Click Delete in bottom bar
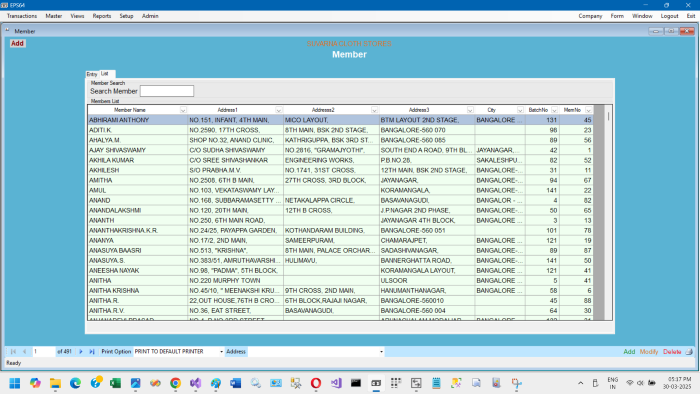700x394 pixels. point(672,352)
